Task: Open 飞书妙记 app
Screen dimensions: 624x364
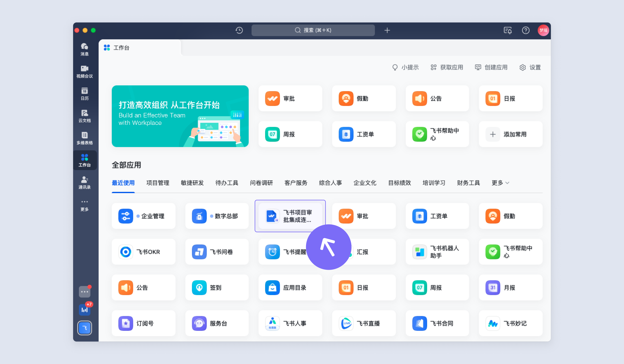Action: pos(511,323)
